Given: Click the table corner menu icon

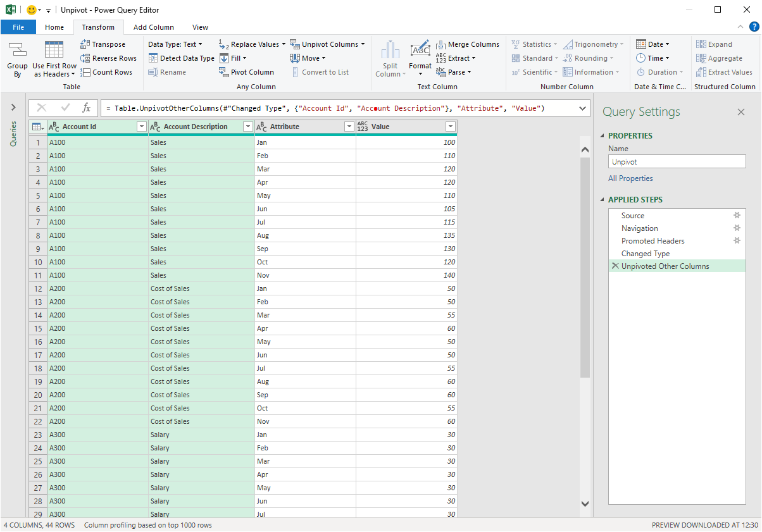Looking at the screenshot, I should click(38, 127).
